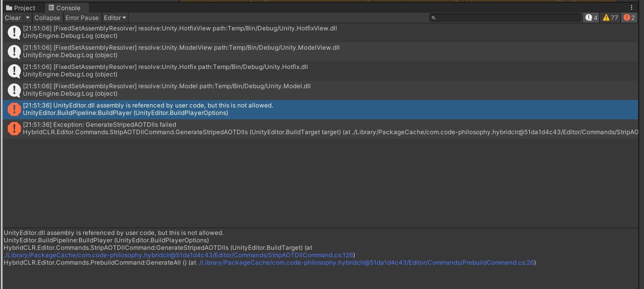Open the PrebuildCommand.cs:26 source link

[366, 263]
